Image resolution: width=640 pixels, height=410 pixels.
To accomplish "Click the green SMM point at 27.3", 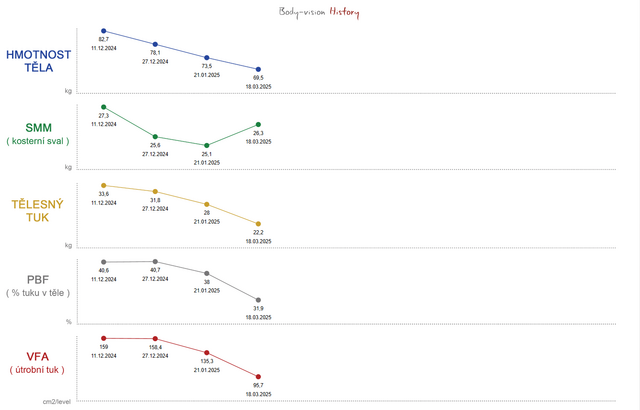I will 103,107.
